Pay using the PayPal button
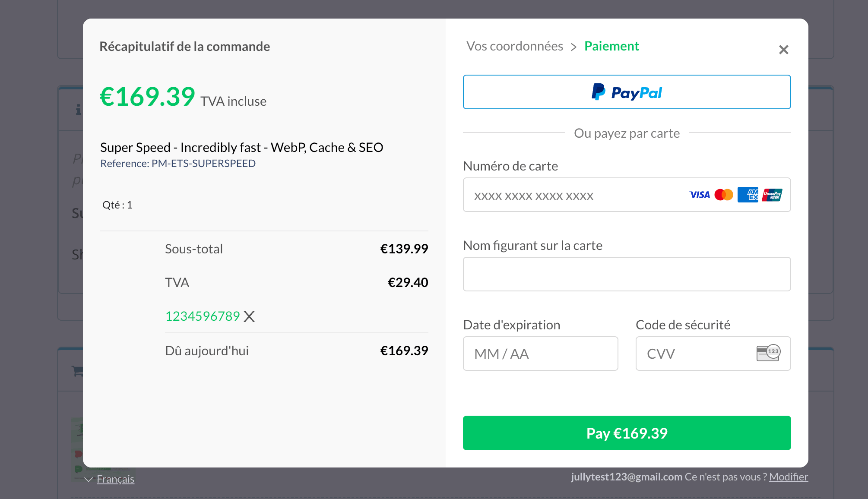 [x=627, y=92]
